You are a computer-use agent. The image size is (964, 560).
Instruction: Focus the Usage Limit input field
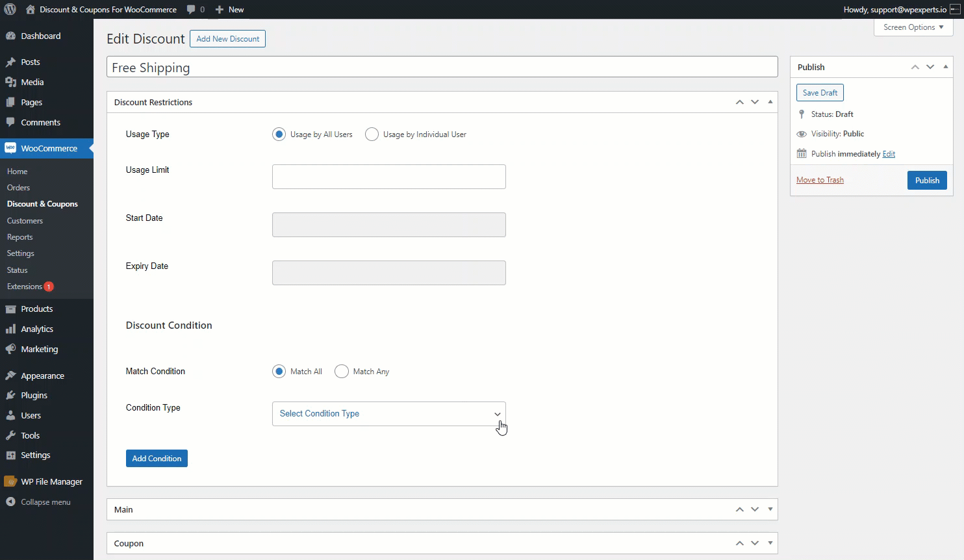(388, 177)
